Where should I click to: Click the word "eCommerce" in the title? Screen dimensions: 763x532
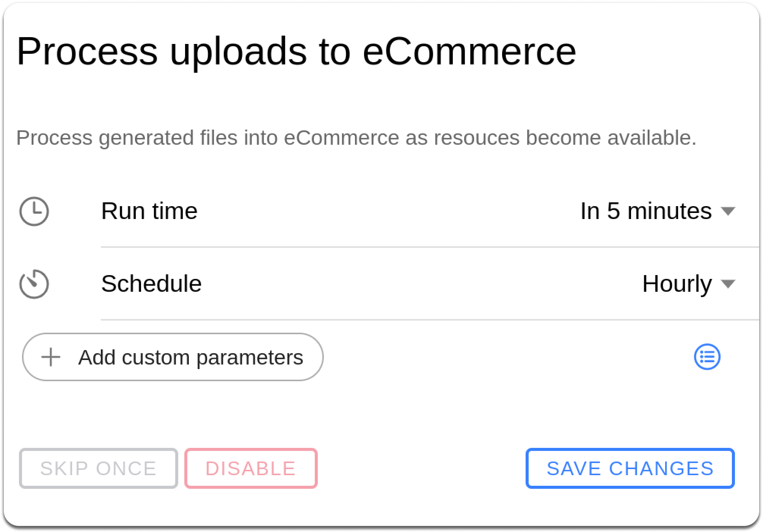point(469,51)
